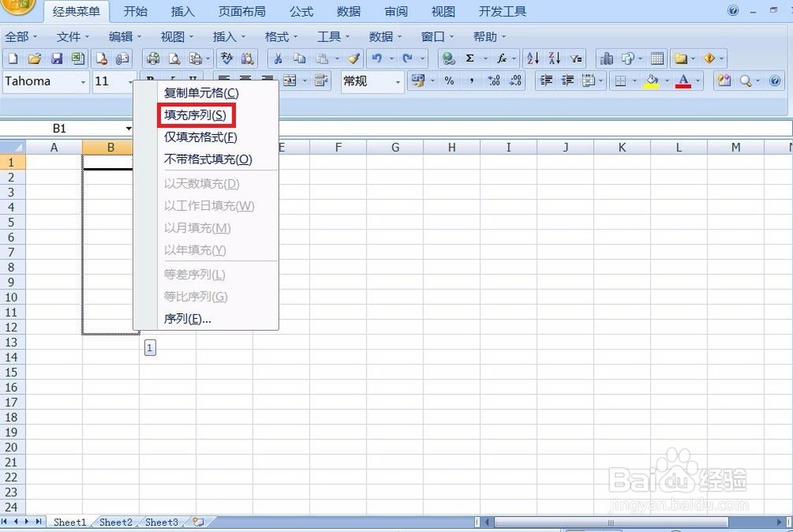
Task: Open the font size dropdown
Action: (x=131, y=82)
